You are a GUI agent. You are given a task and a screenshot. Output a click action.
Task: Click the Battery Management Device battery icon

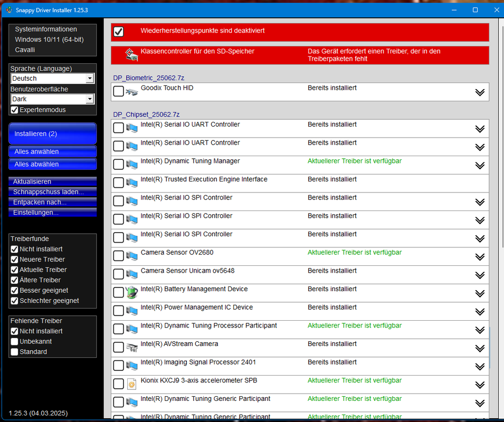(x=131, y=292)
